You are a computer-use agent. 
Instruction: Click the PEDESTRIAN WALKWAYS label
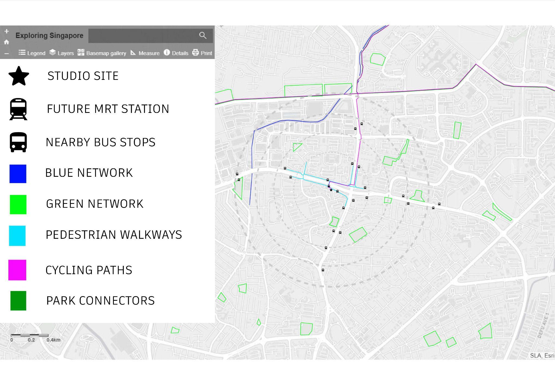pos(114,235)
